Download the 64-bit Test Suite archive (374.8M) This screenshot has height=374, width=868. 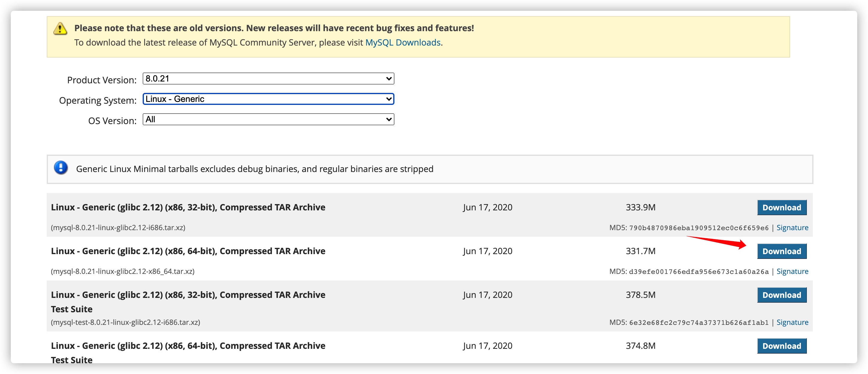[x=781, y=346]
